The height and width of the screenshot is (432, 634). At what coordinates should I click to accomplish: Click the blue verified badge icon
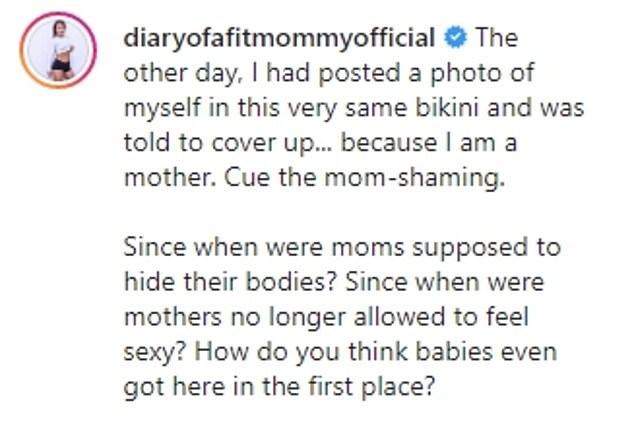[x=455, y=39]
